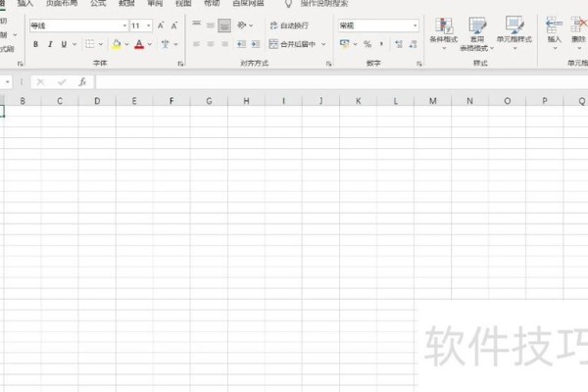Click 合并后居中 merge and center
Image resolution: width=588 pixels, height=392 pixels.
(292, 44)
